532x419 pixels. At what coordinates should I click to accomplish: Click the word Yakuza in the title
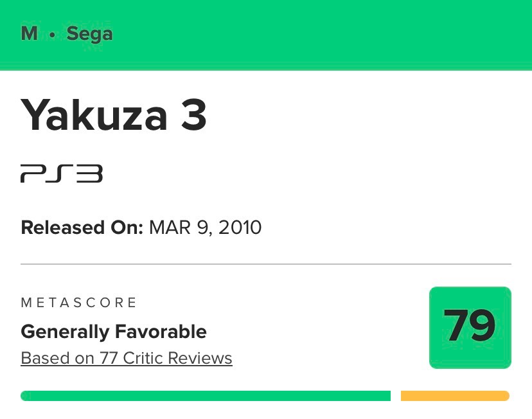click(94, 116)
